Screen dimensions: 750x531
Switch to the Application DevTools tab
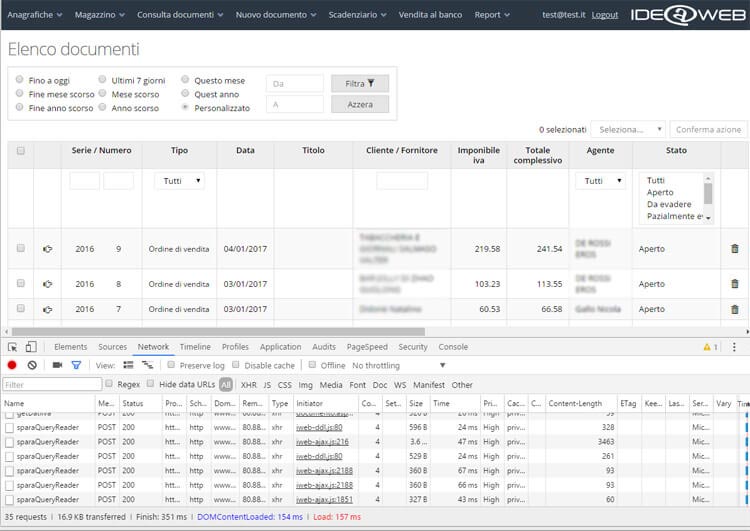[x=280, y=347]
